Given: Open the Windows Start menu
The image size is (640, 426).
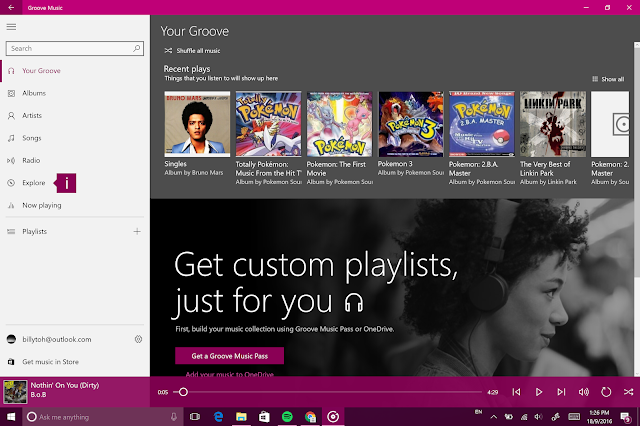Looking at the screenshot, I should (x=11, y=417).
